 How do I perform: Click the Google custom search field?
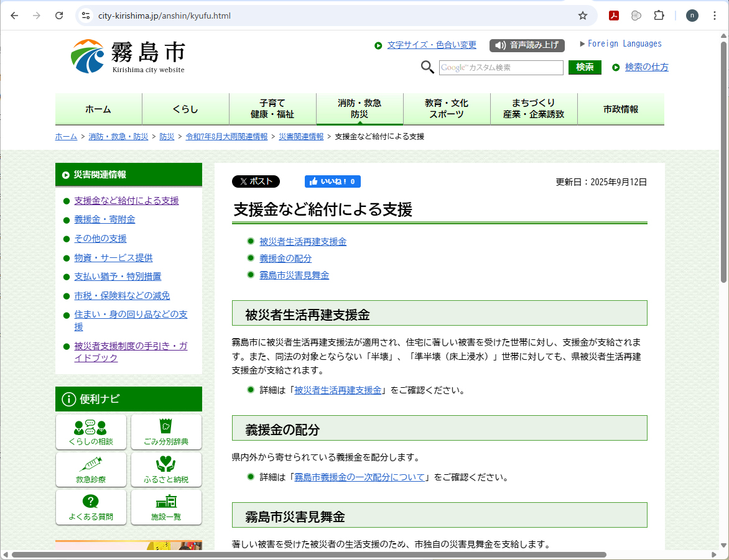pos(501,68)
